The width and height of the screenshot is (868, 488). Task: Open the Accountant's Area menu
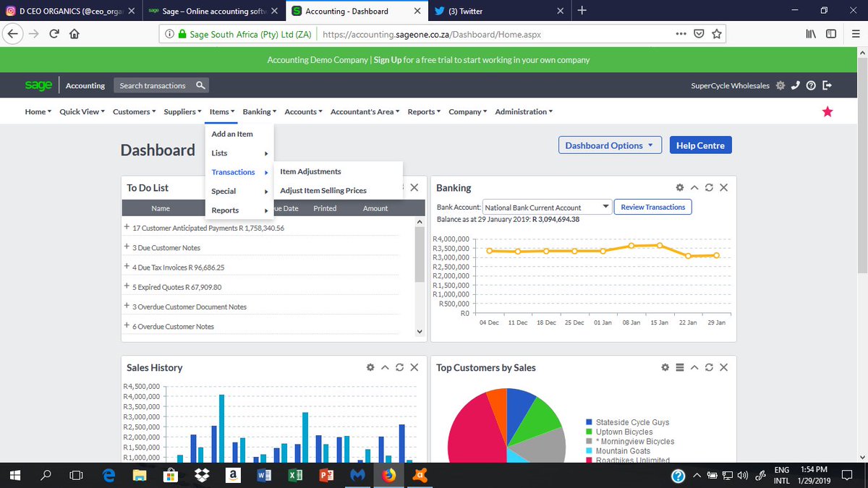pyautogui.click(x=365, y=111)
